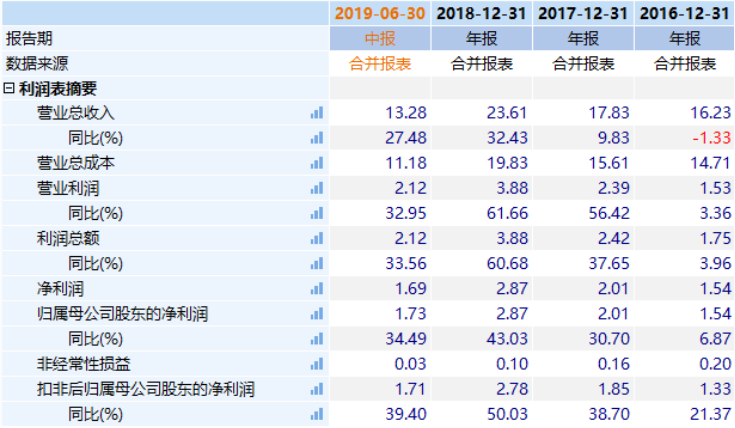Click the 报告期 row label
The height and width of the screenshot is (428, 735).
coord(29,38)
